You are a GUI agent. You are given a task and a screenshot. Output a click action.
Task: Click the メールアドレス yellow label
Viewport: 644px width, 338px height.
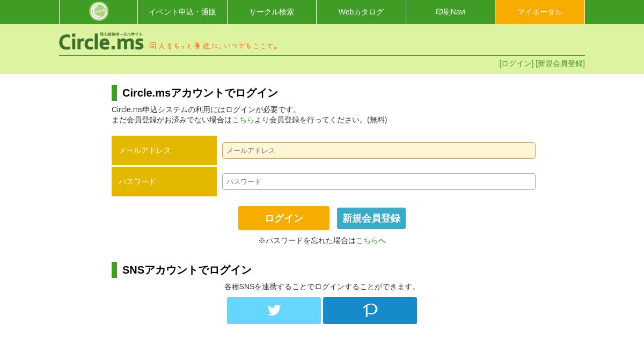click(x=164, y=150)
